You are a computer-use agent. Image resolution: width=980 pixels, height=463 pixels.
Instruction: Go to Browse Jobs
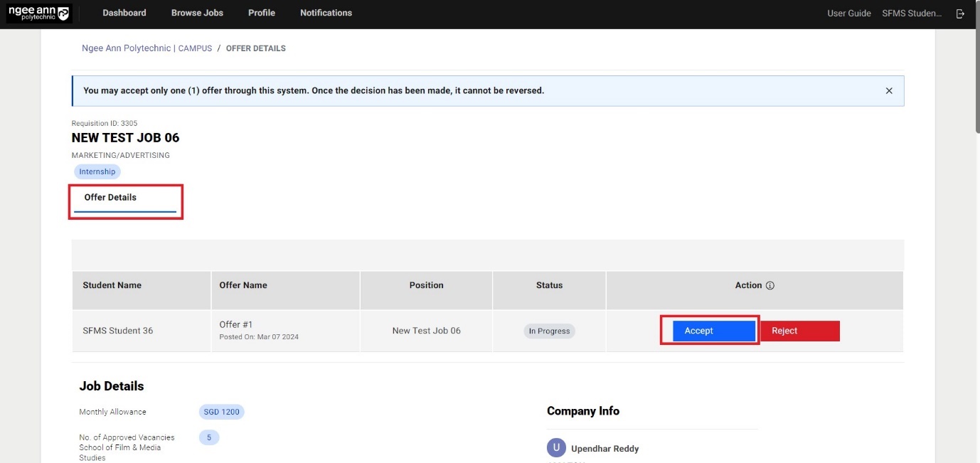pyautogui.click(x=197, y=13)
